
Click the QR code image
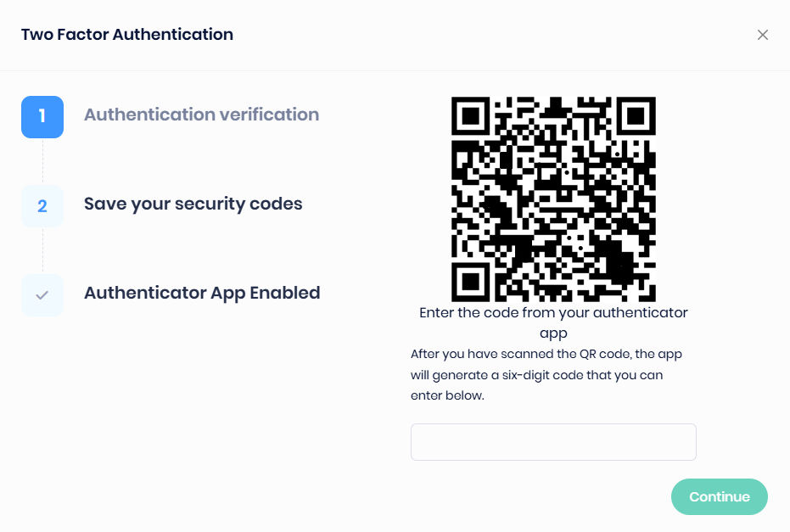[x=553, y=199]
